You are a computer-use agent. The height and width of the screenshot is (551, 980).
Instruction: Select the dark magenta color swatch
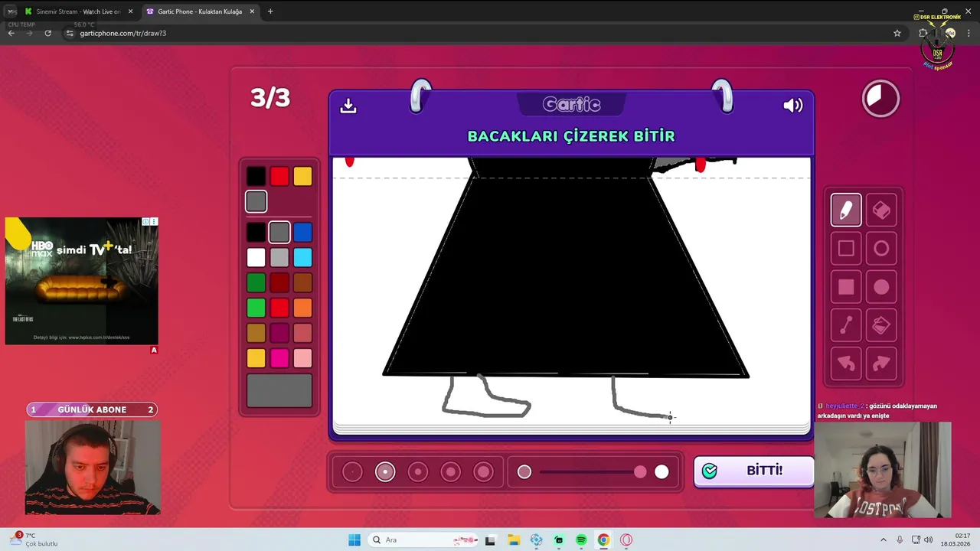[x=279, y=333]
